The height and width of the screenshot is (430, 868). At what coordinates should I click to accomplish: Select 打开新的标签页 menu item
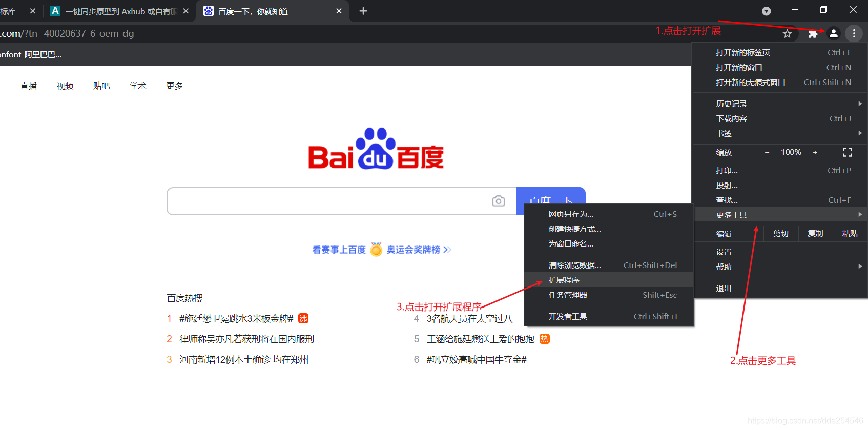coord(779,52)
